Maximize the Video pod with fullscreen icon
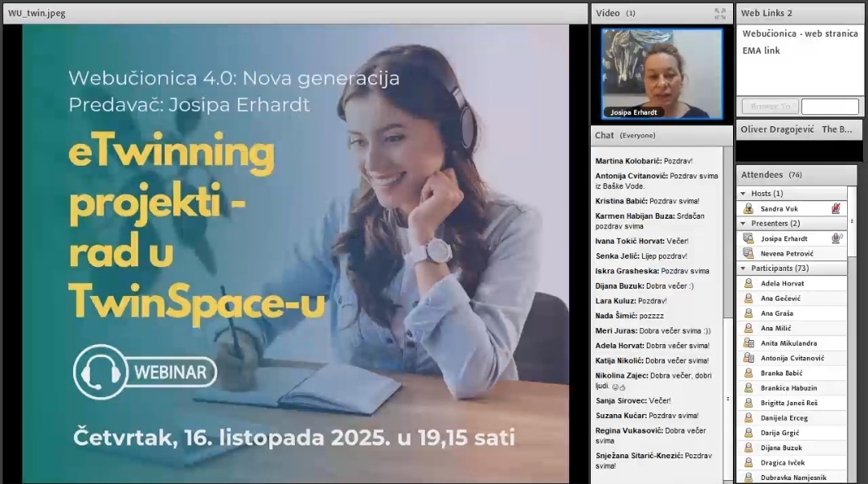The image size is (868, 484). (720, 13)
